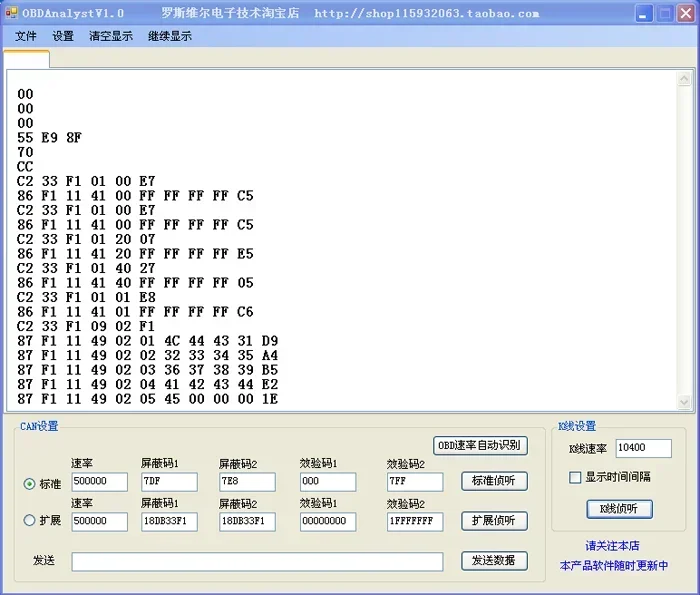
Task: Click the scroll down arrow of data display
Action: coord(684,402)
